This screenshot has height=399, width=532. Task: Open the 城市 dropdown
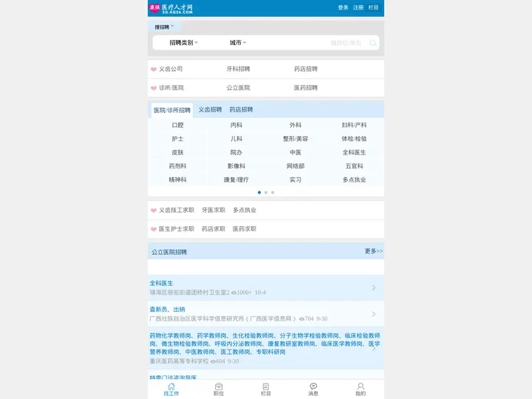click(238, 43)
